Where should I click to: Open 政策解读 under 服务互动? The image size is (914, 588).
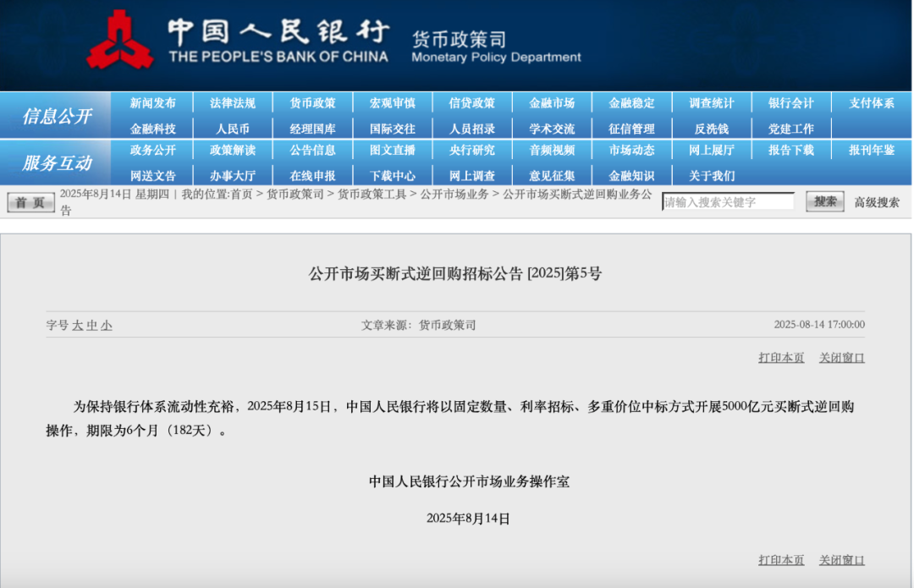pos(233,150)
